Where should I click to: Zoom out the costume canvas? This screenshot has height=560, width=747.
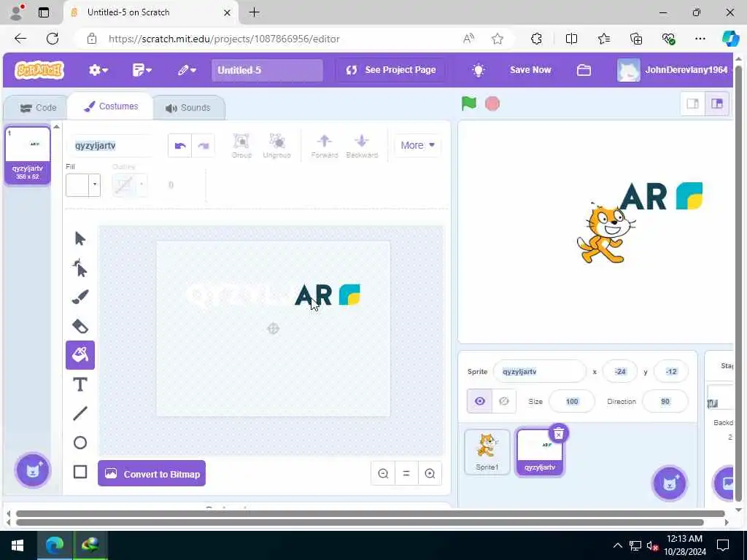pos(383,474)
